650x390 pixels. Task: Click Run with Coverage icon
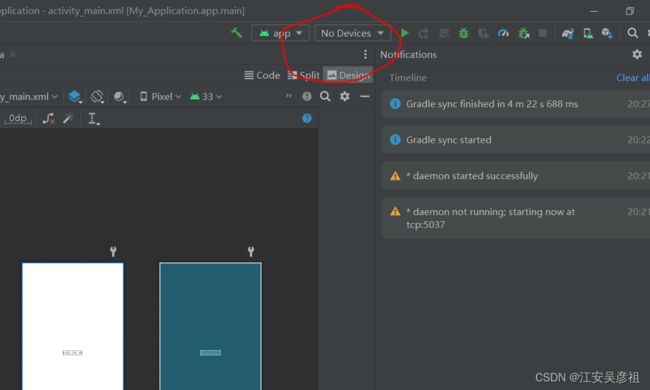click(483, 33)
